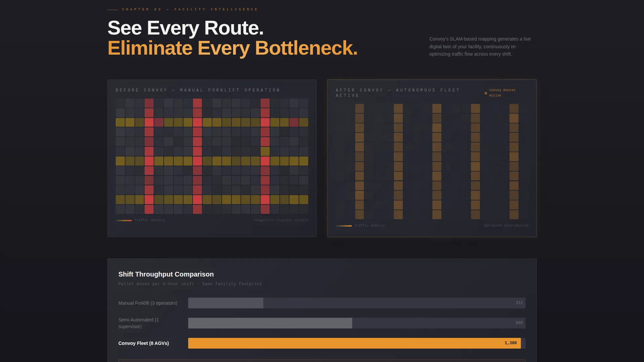Click the Manual Forklift (3 operators) label

point(148,303)
